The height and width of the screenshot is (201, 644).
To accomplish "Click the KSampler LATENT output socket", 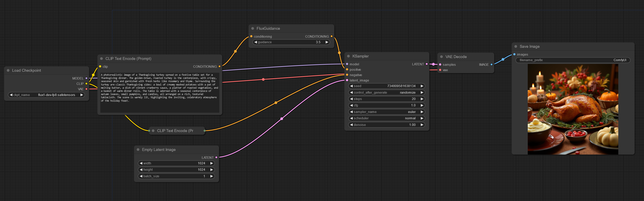I will [426, 64].
